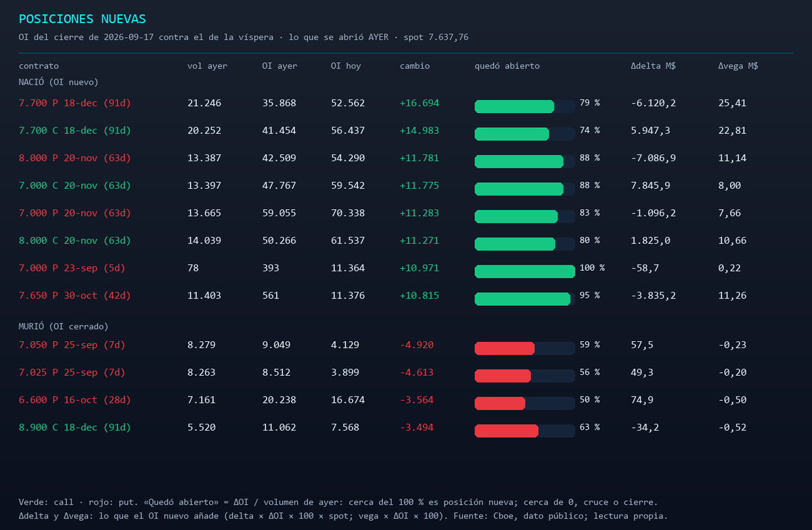Select the 'cambio' column header
Image resolution: width=812 pixels, height=530 pixels.
click(x=415, y=66)
